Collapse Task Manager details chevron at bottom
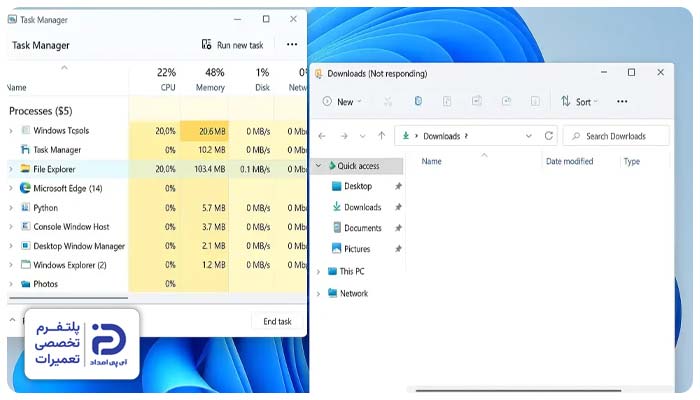This screenshot has width=700, height=400. (x=12, y=320)
